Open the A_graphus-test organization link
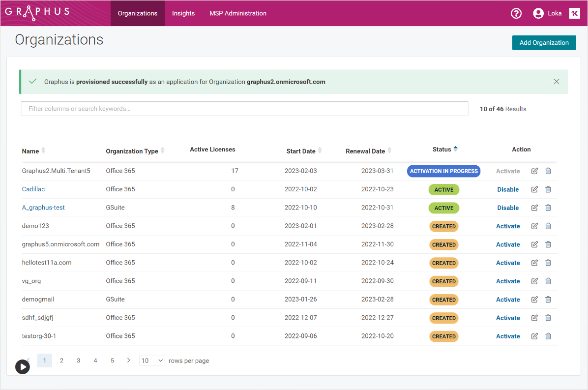The image size is (588, 390). (x=43, y=208)
